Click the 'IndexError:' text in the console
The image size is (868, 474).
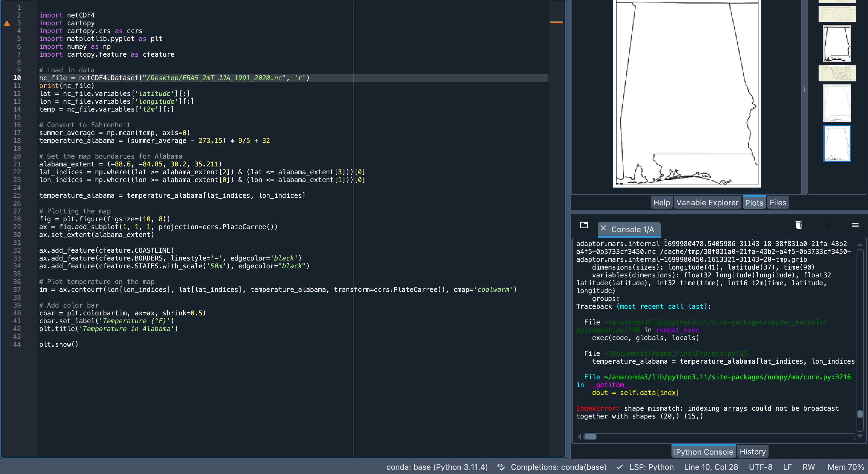click(x=598, y=408)
